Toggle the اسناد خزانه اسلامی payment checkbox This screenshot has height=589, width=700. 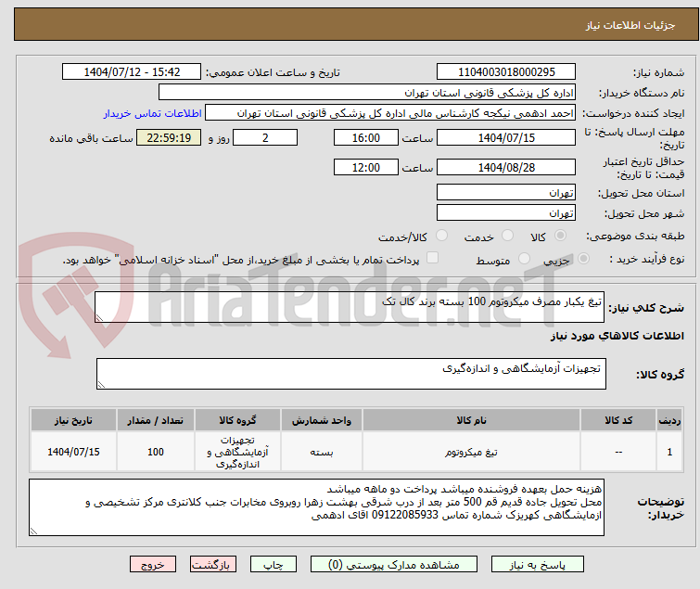(433, 258)
